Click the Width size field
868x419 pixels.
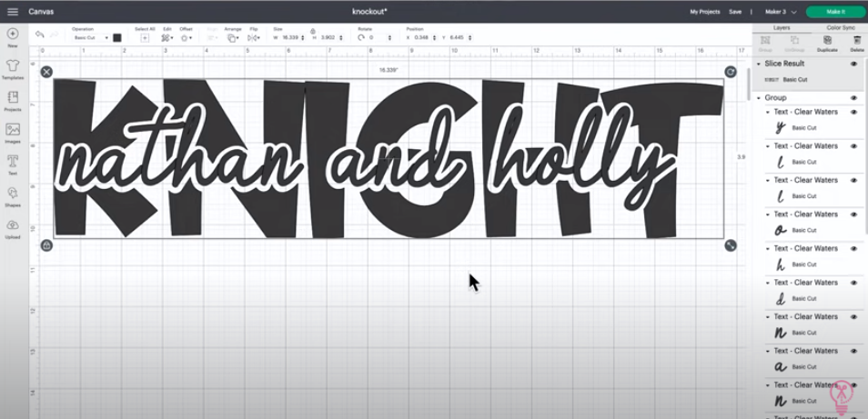point(290,37)
